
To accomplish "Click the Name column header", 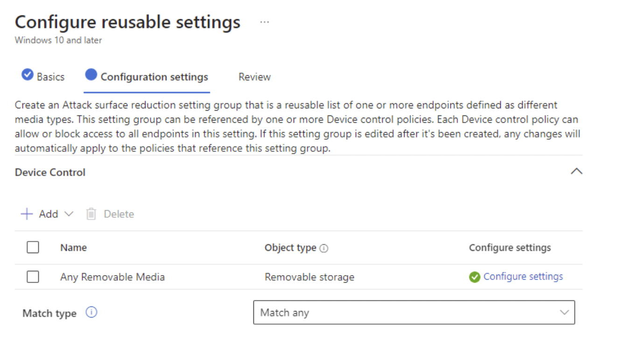I will click(x=73, y=247).
